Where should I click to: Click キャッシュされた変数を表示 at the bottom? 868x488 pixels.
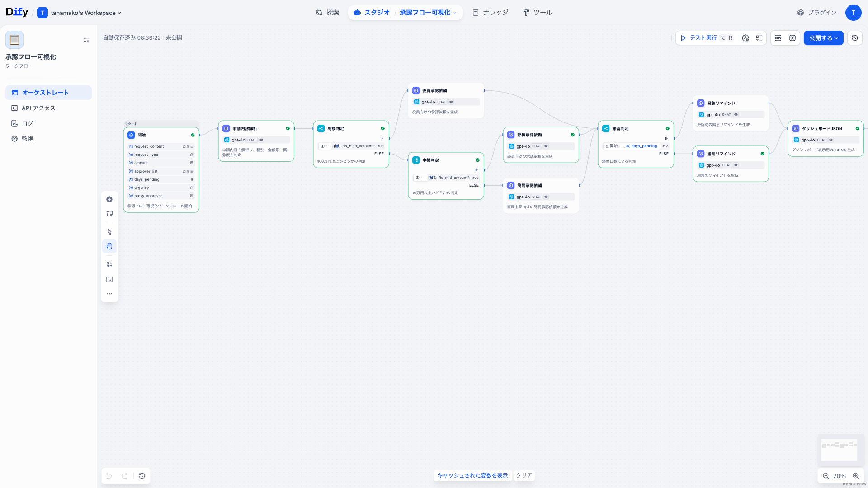(x=472, y=475)
